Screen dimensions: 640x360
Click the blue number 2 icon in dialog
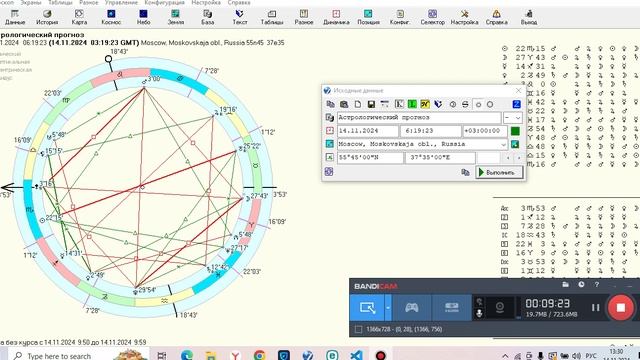pos(516,104)
